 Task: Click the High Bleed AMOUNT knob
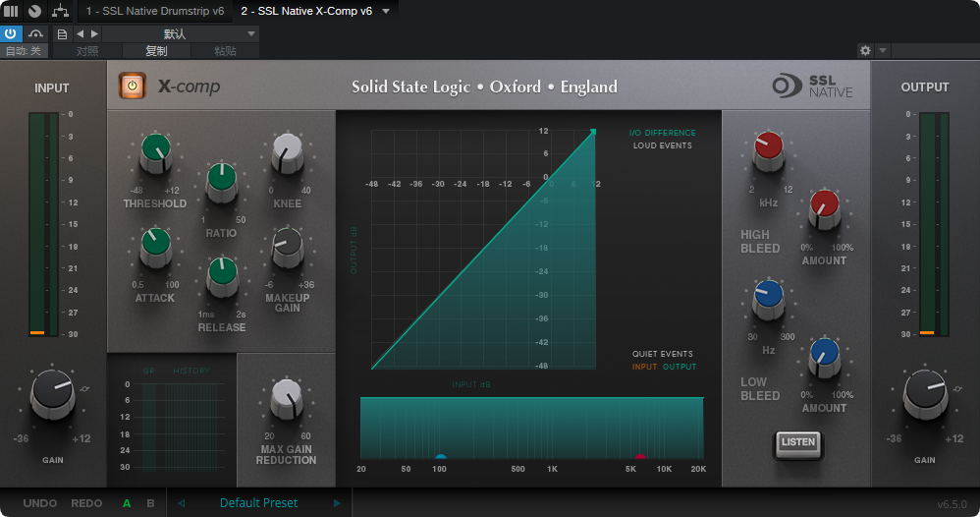(825, 209)
